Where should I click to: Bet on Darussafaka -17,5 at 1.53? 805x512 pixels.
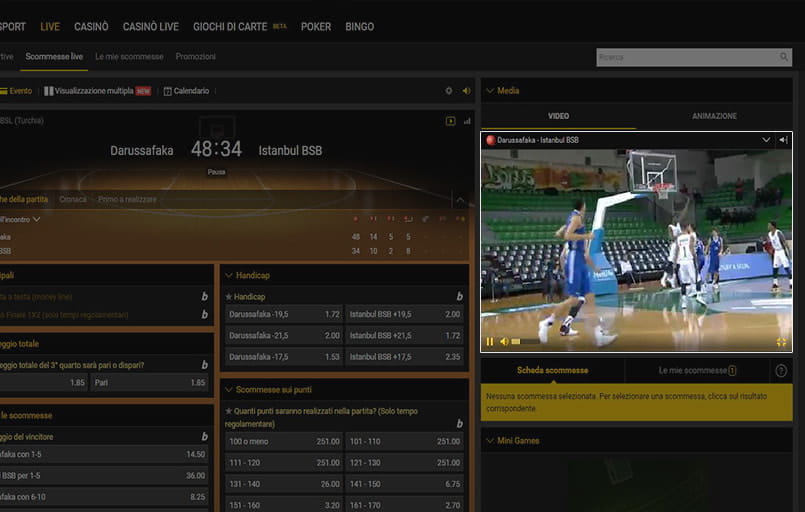pyautogui.click(x=284, y=357)
